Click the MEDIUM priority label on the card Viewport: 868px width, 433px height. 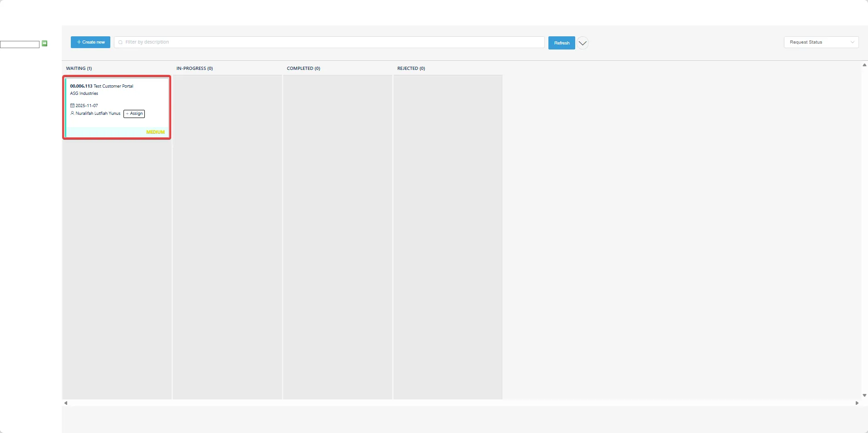[155, 132]
